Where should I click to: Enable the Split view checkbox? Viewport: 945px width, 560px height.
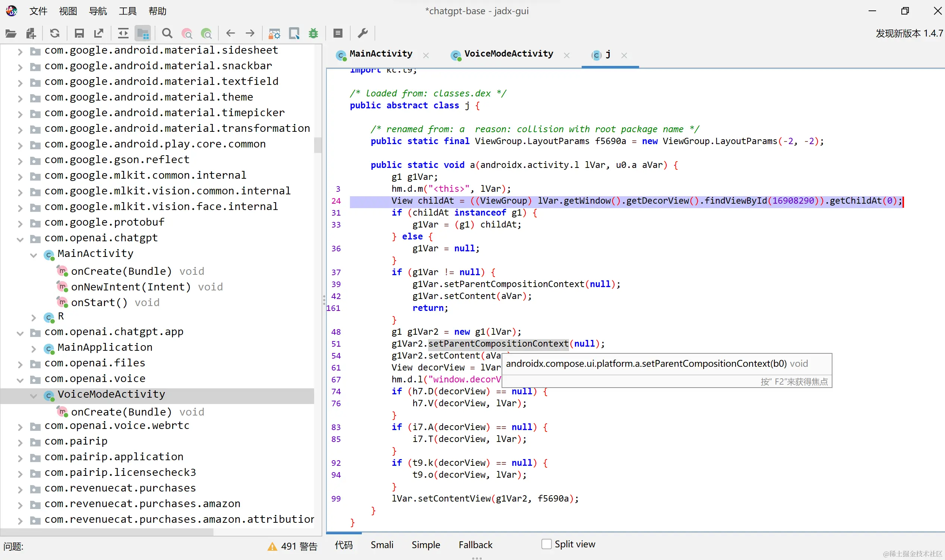546,544
